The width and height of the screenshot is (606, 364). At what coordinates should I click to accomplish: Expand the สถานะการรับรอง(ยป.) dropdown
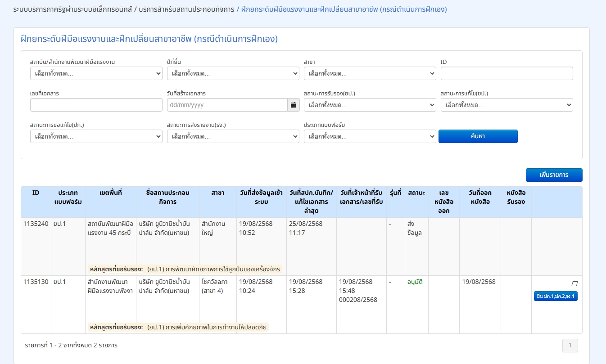(x=370, y=105)
